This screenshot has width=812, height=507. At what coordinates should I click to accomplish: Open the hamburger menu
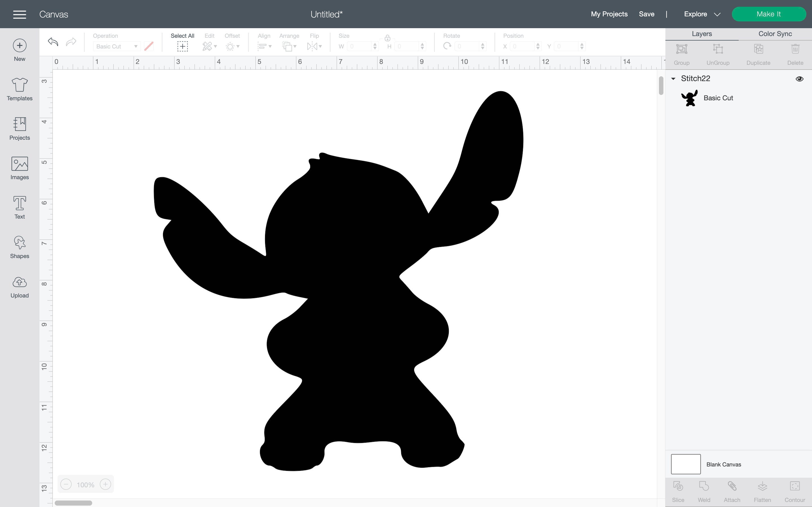point(19,14)
